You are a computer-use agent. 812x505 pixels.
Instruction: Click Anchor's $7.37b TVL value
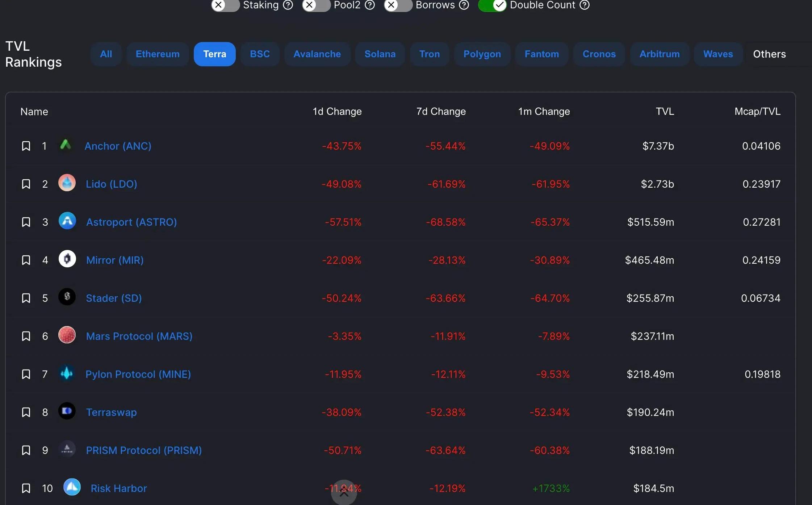click(658, 146)
